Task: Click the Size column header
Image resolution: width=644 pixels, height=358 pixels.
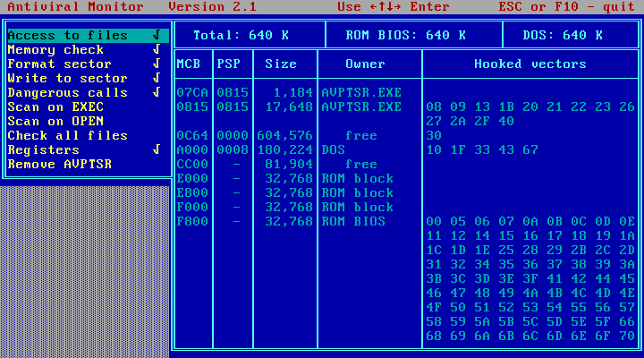Action: point(281,64)
